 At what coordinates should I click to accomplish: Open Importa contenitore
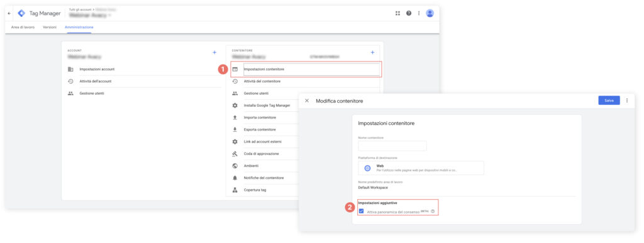260,117
